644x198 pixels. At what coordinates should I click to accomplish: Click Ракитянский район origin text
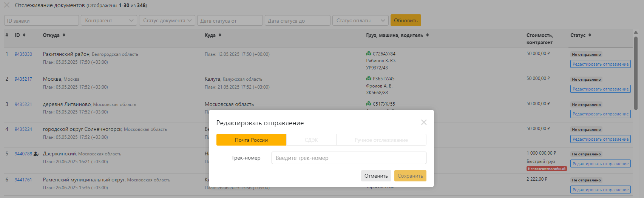pos(66,54)
